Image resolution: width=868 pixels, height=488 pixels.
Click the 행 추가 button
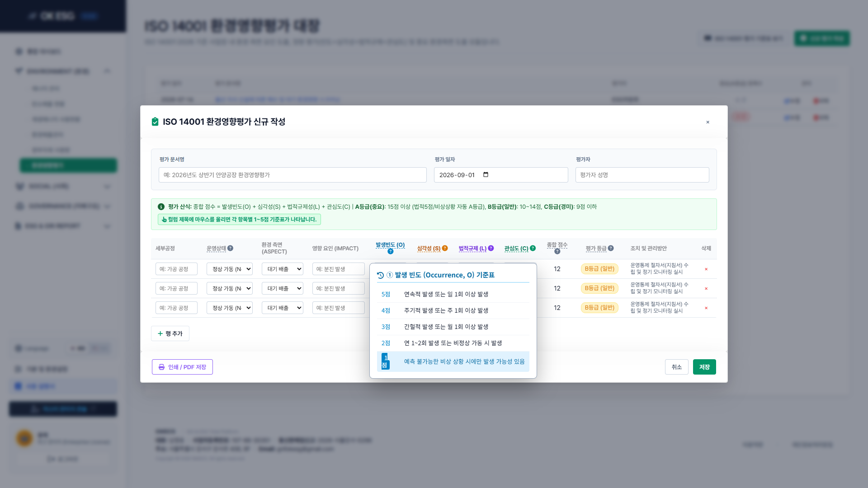tap(170, 333)
